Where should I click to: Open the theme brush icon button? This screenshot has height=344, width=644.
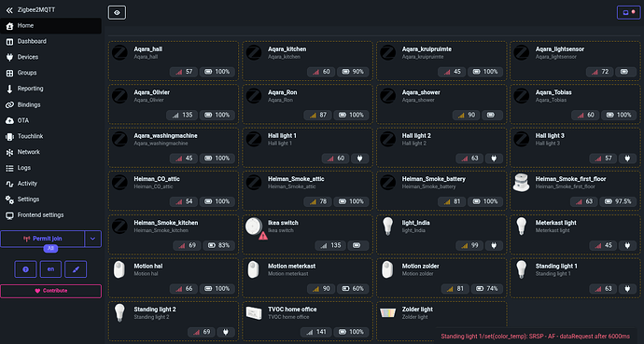76,269
